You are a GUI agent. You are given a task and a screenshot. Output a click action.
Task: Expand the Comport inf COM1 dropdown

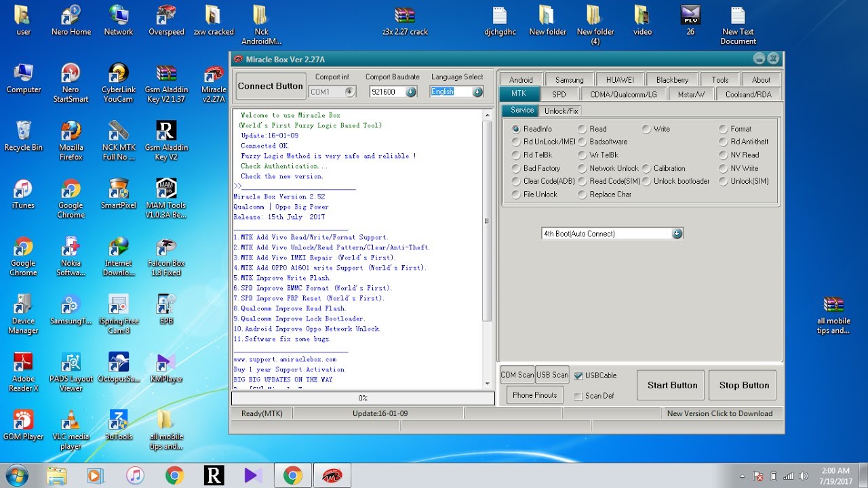pos(350,91)
